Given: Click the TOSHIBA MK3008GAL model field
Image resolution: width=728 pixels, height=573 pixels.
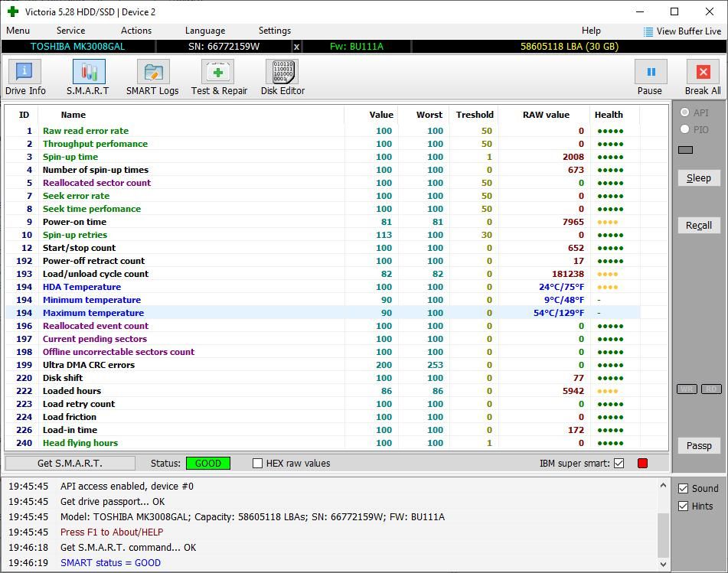Looking at the screenshot, I should pos(77,47).
